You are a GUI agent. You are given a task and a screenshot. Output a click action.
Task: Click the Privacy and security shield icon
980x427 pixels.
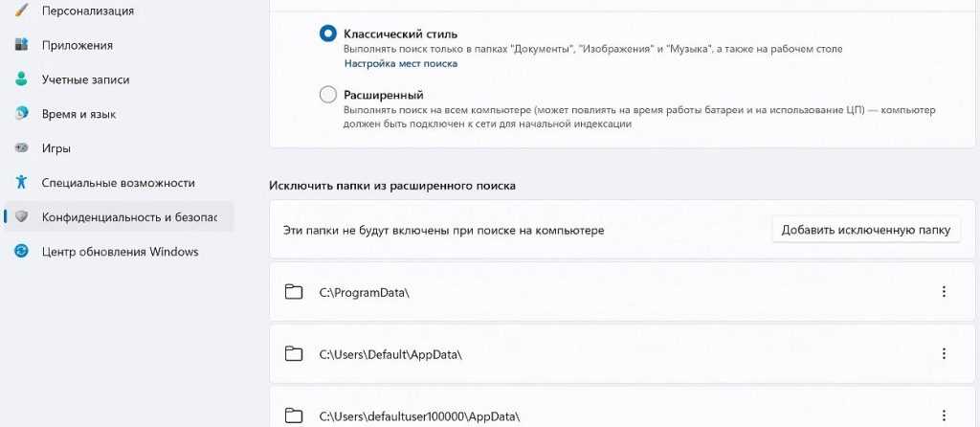point(21,217)
